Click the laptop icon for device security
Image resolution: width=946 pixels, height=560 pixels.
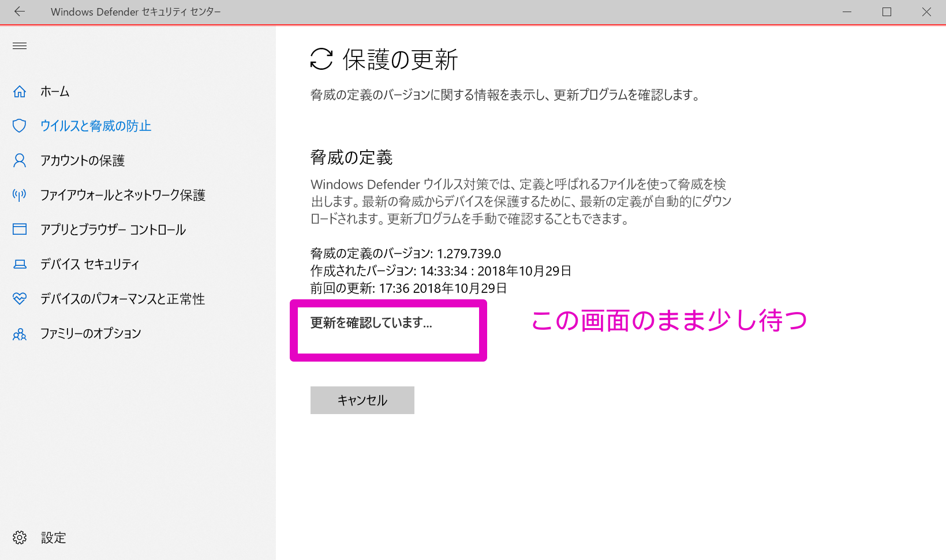coord(20,264)
